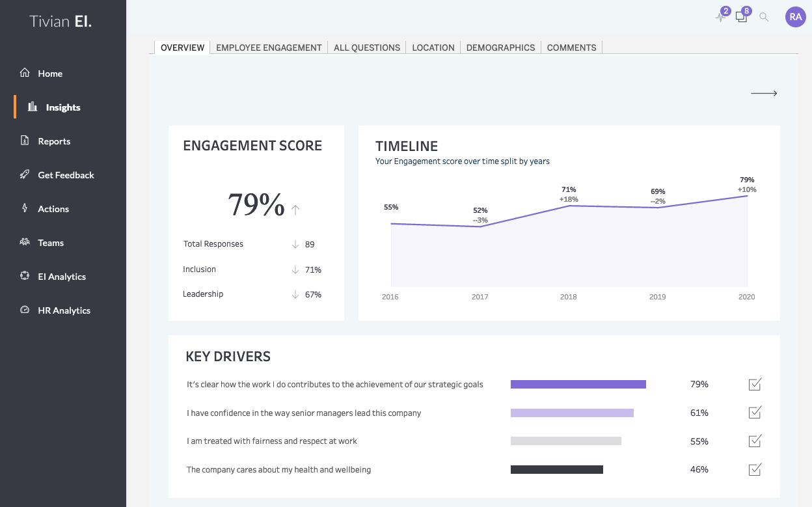Toggle checkbox for senior managers driver

point(755,413)
